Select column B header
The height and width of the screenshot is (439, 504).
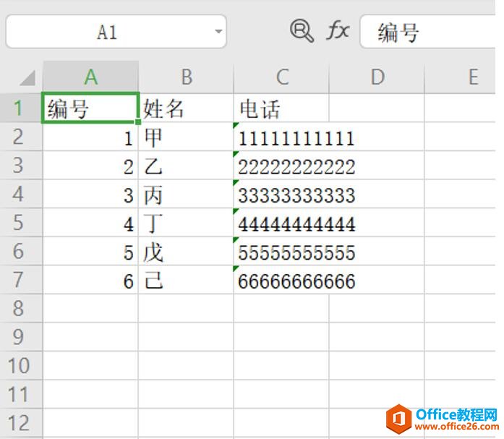186,77
